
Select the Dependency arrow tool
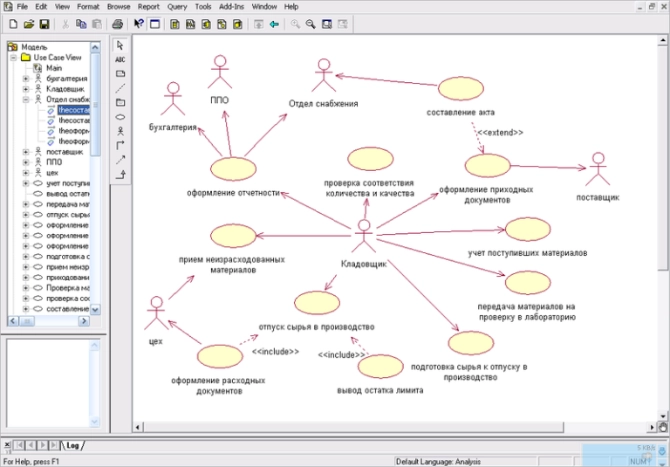tap(120, 160)
